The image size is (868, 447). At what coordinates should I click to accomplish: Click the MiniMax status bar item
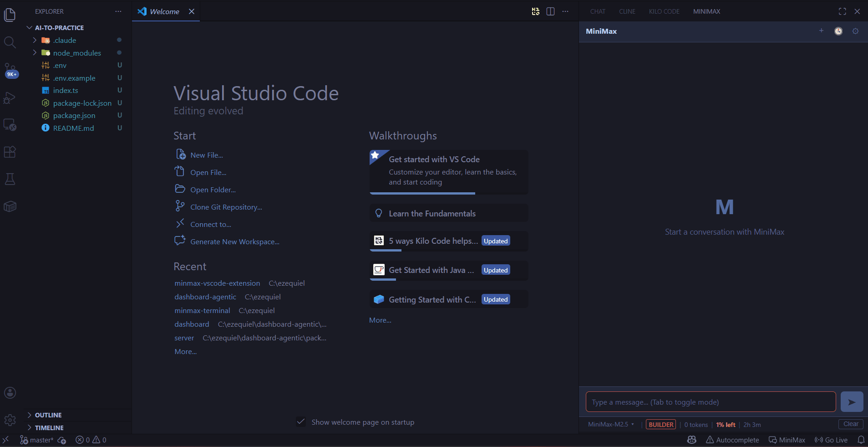pos(787,440)
